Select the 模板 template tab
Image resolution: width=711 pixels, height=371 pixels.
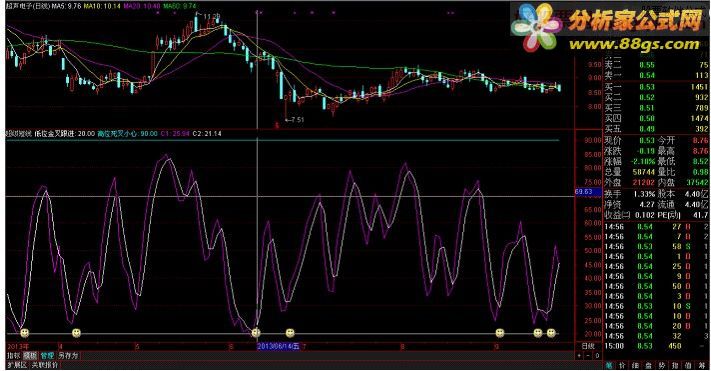coord(30,356)
